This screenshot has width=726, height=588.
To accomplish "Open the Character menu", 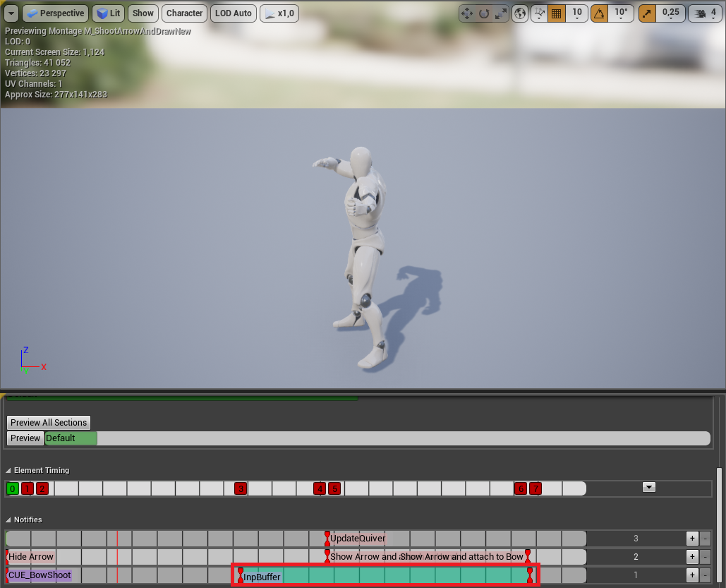I will pos(184,13).
